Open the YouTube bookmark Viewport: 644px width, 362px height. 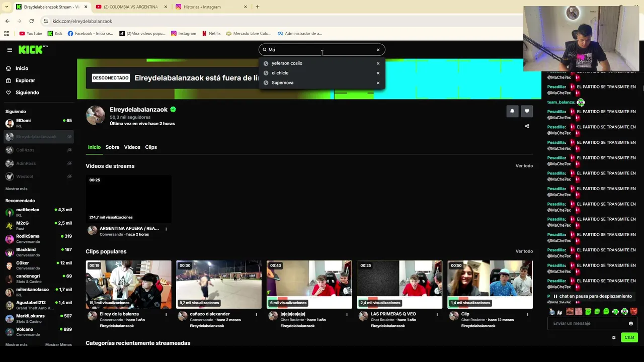pos(31,34)
